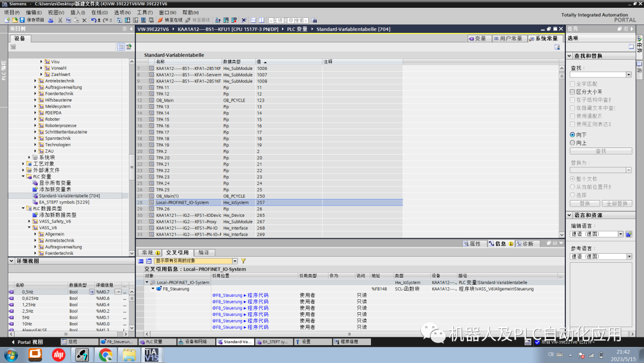The width and height of the screenshot is (644, 363).
Task: Select the OB_Main row in variable table
Action: point(269,100)
